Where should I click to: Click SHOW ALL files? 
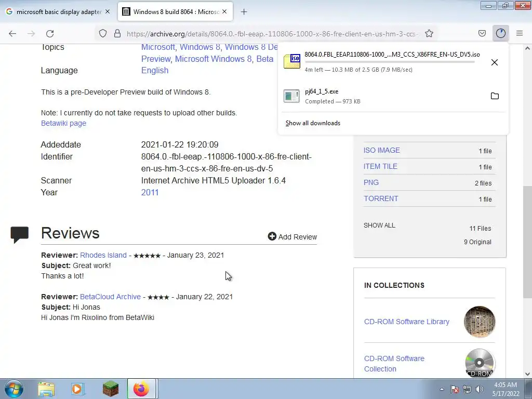pos(379,225)
